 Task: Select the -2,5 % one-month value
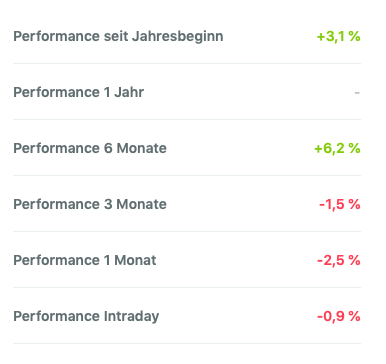coord(339,260)
